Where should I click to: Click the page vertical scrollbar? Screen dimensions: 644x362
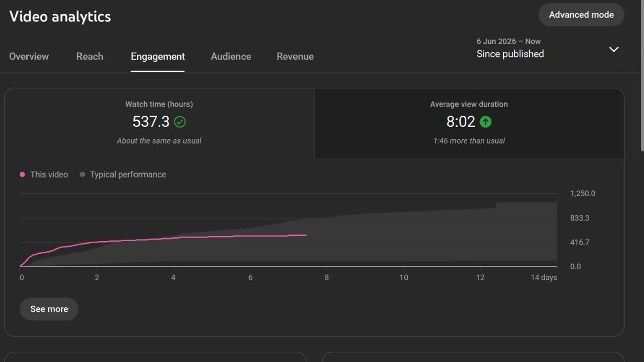pos(642,75)
